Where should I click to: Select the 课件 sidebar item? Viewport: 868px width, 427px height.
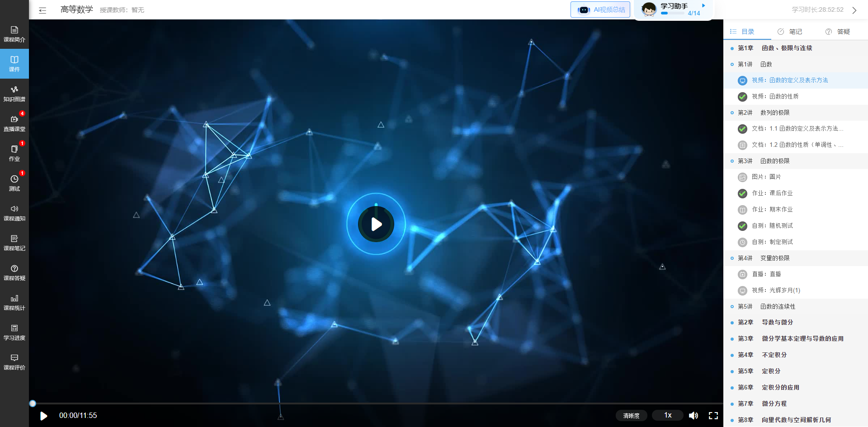pyautogui.click(x=14, y=64)
